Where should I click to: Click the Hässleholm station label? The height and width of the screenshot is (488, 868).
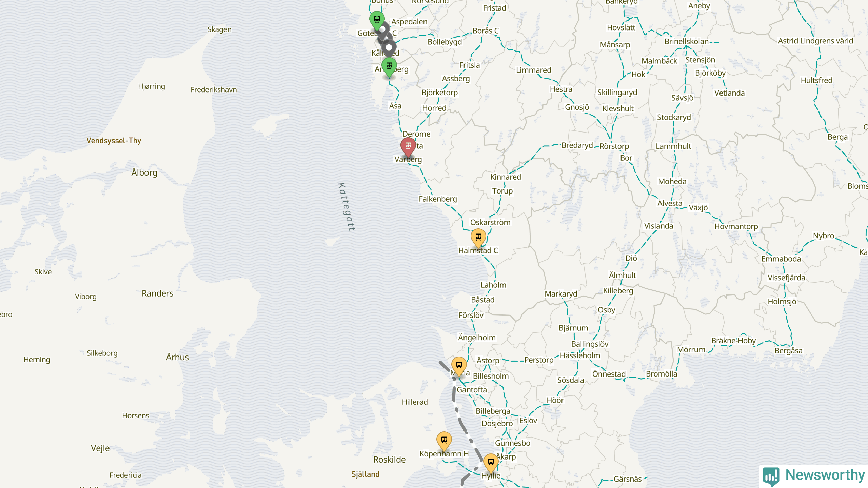pos(580,355)
